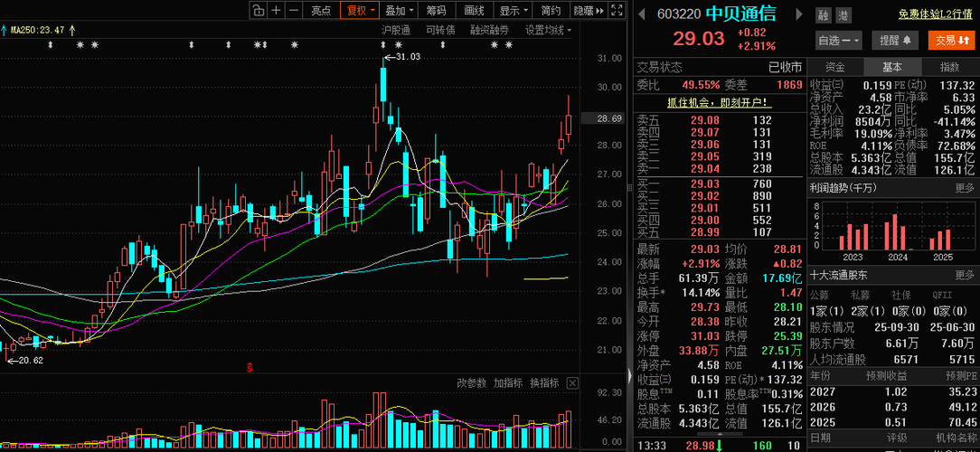Click the stock code 603220
Image resolution: width=980 pixels, height=452 pixels.
(678, 14)
